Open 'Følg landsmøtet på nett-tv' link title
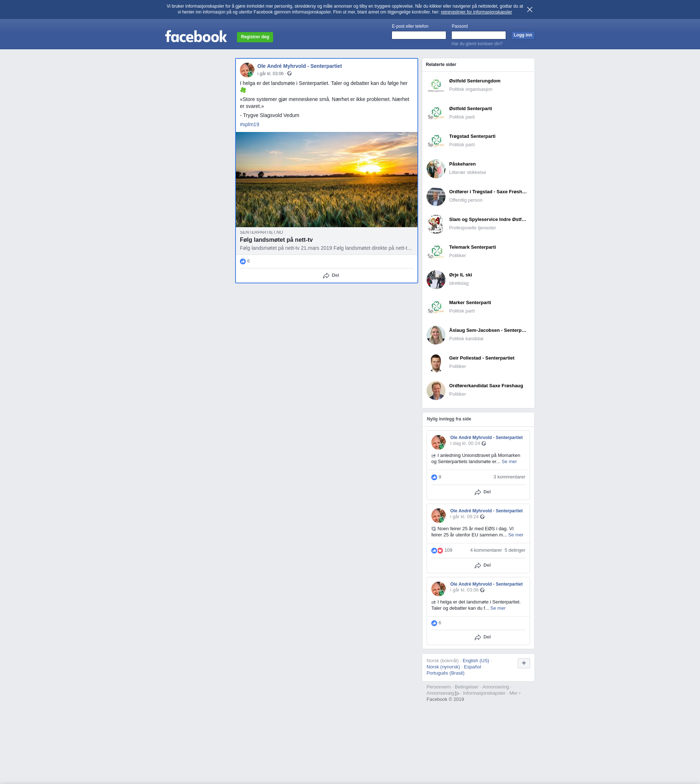Image resolution: width=700 pixels, height=784 pixels. [276, 240]
